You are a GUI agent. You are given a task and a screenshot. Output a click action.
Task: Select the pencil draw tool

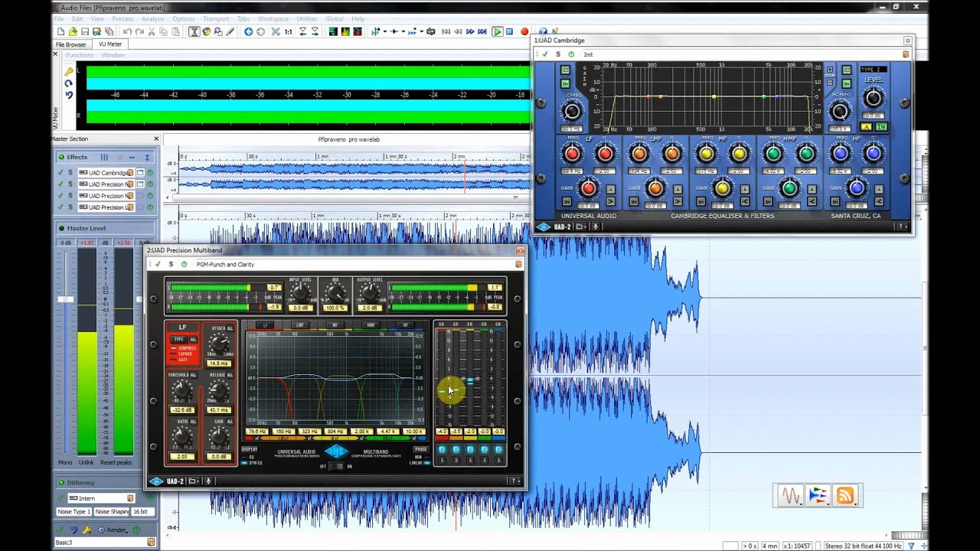[x=230, y=31]
